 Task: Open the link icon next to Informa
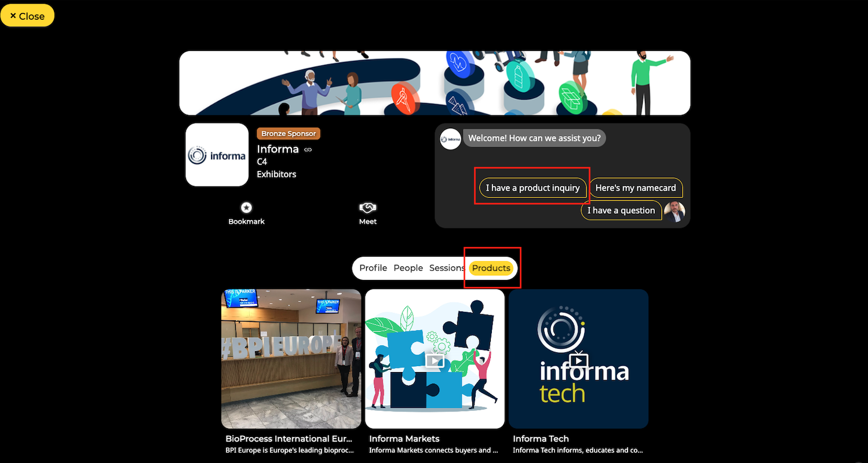[308, 150]
